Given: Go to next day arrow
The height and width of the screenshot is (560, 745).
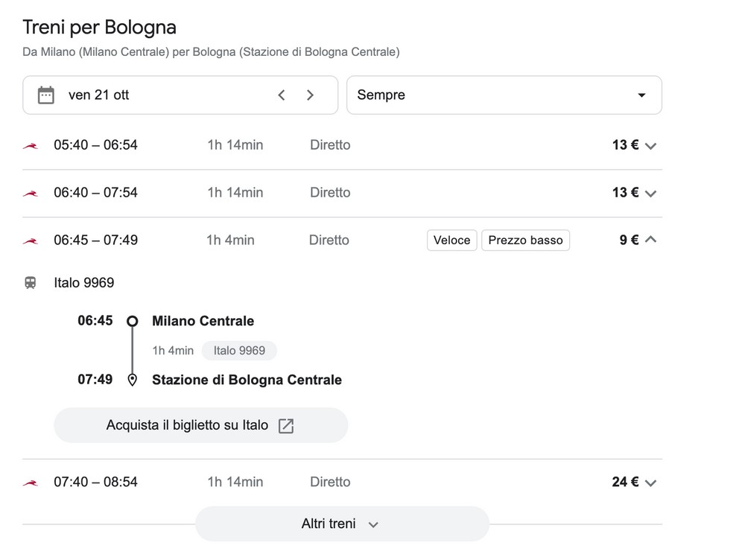Looking at the screenshot, I should click(310, 95).
